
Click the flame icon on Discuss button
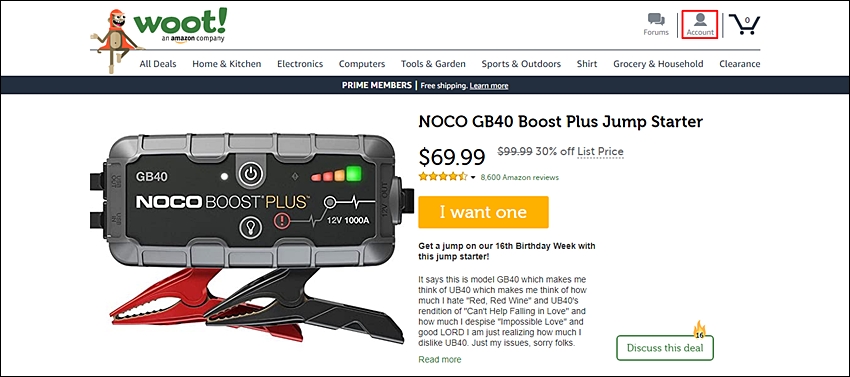(699, 329)
